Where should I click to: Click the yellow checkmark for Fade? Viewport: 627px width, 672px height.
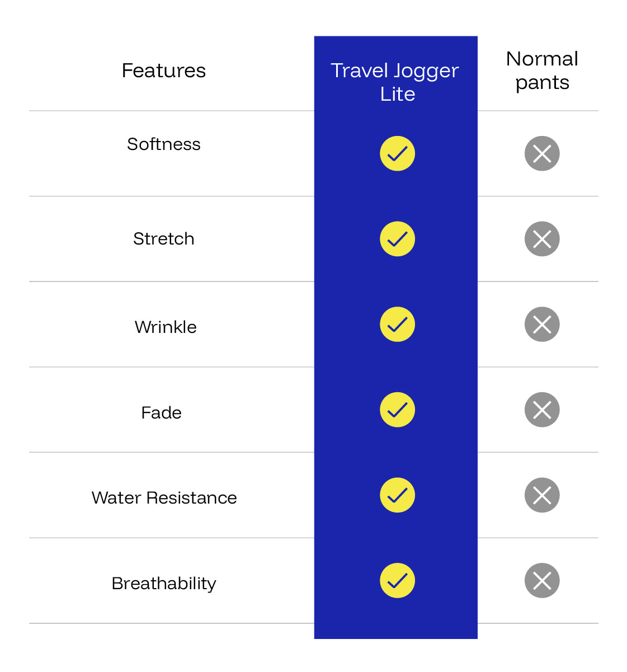[x=397, y=410]
